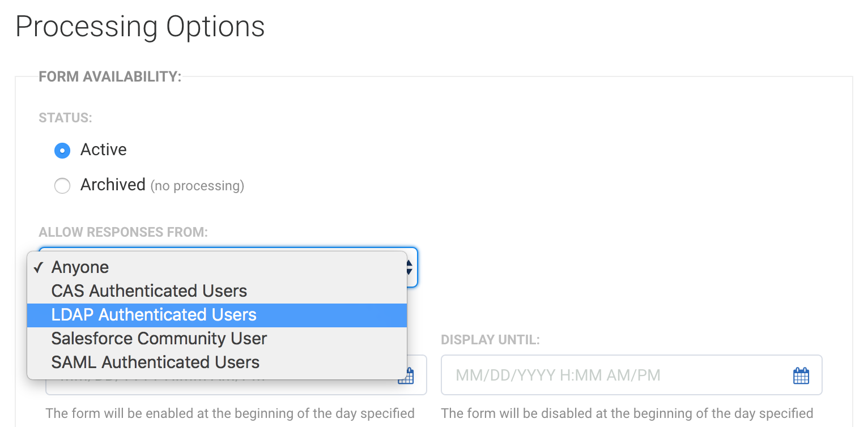Open the Display Until calendar picker
Viewport: 868px width, 427px height.
801,375
